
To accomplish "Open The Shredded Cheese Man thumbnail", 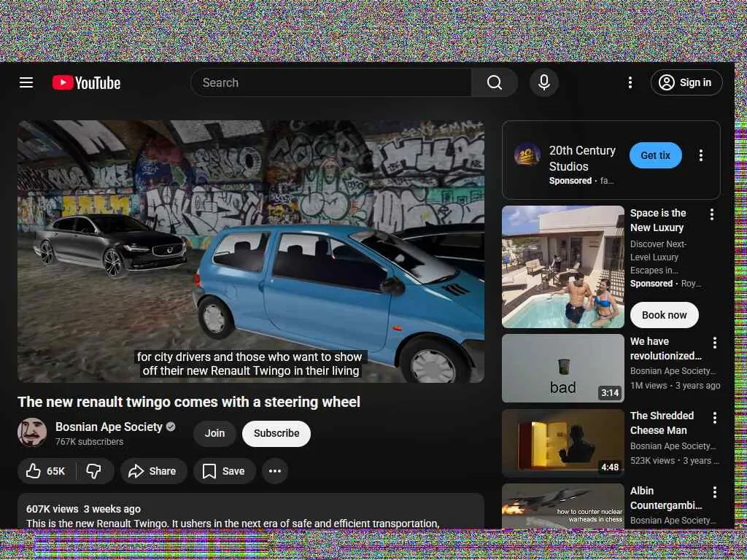I will [x=562, y=443].
